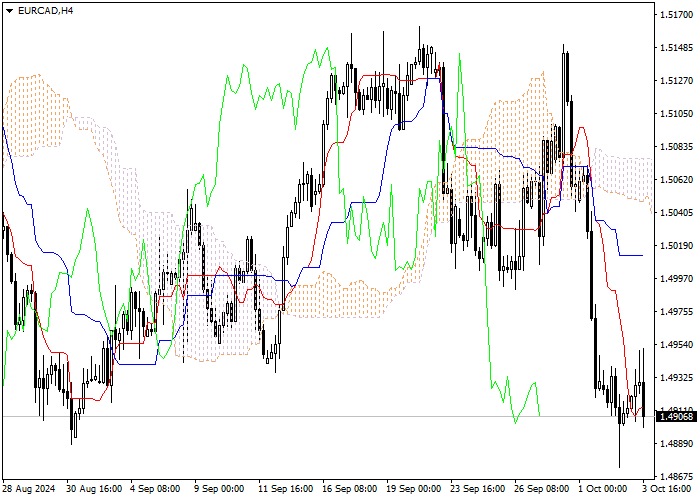Click the 1.50835 price axis label
700x500 pixels.
click(676, 147)
